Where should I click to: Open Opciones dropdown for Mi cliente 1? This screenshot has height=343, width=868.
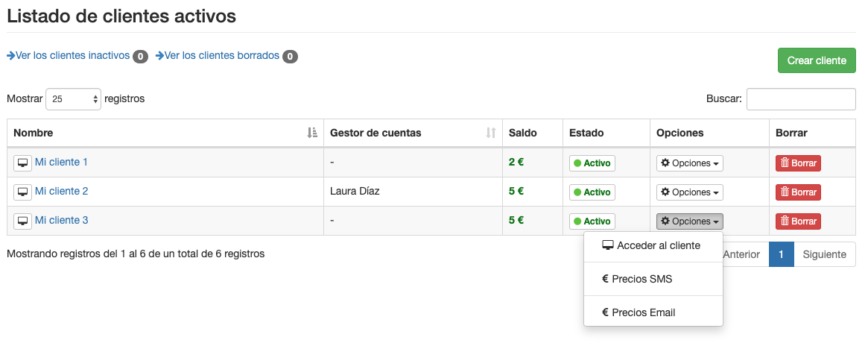point(689,163)
